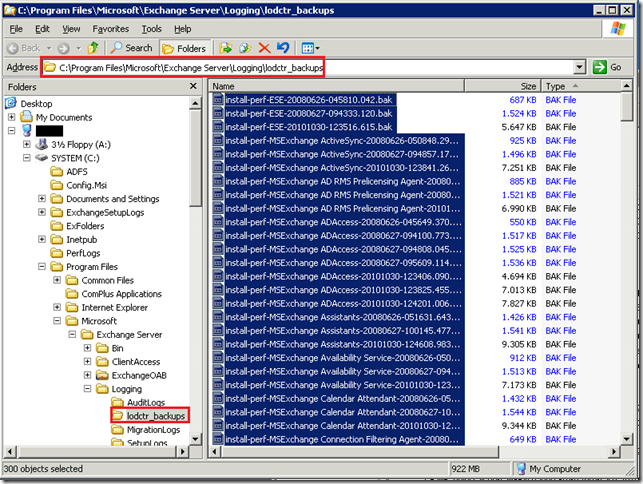The width and height of the screenshot is (643, 484).
Task: Click the green Go button
Action: (x=607, y=67)
